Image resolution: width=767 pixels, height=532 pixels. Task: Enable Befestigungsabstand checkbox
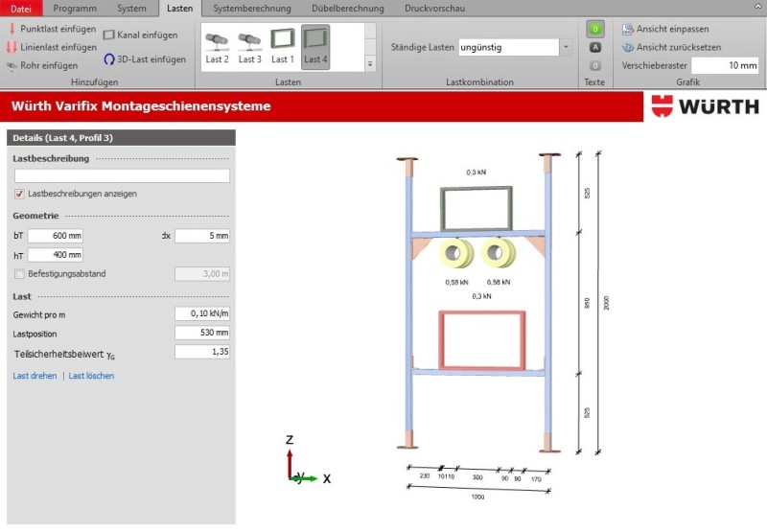pos(20,274)
